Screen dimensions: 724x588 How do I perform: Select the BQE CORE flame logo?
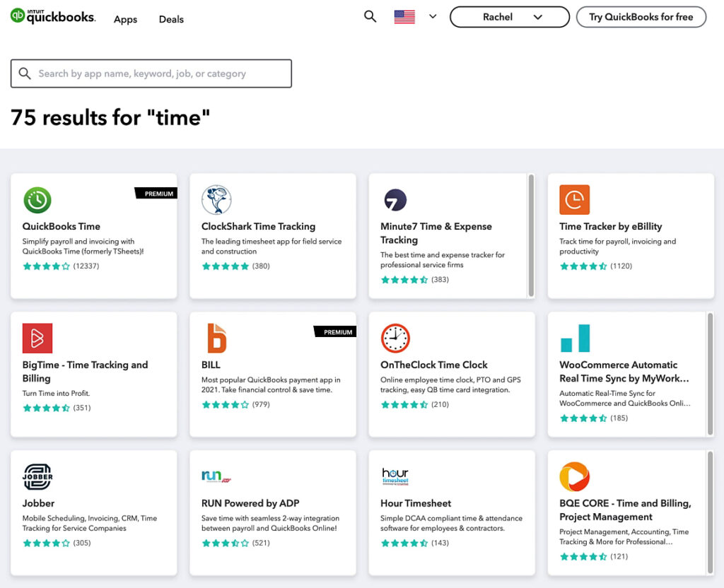(x=574, y=476)
